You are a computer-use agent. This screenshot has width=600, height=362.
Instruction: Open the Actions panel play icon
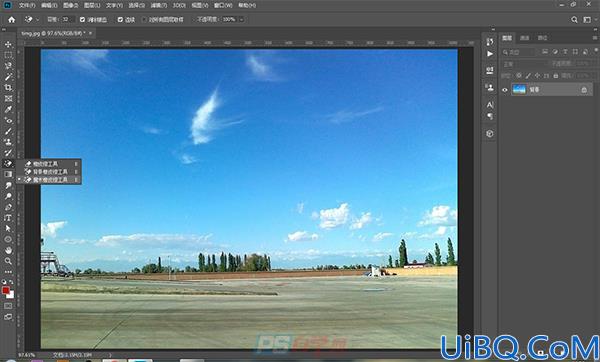(490, 54)
